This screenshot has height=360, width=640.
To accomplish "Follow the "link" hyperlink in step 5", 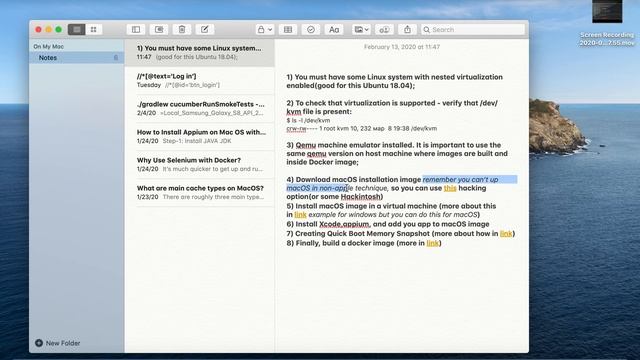I will pos(300,215).
